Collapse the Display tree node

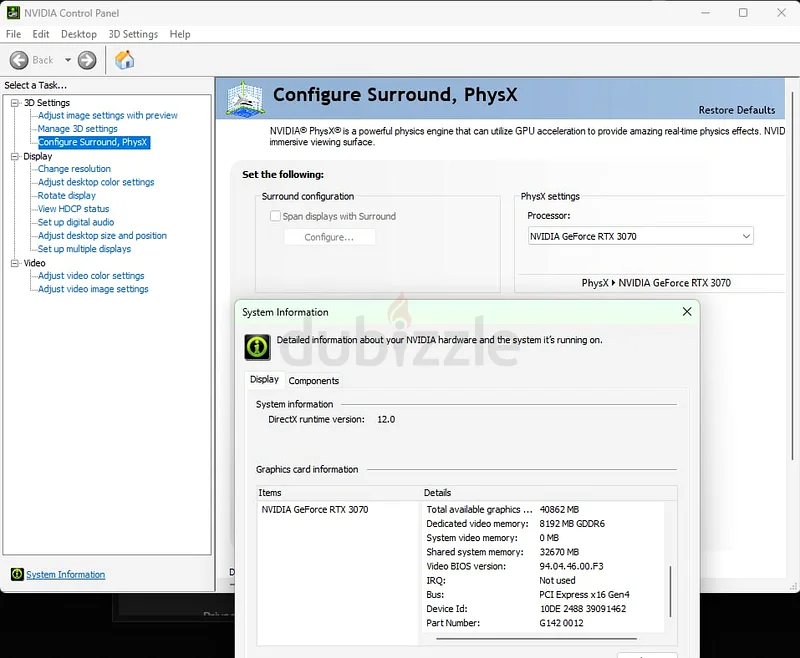click(14, 156)
